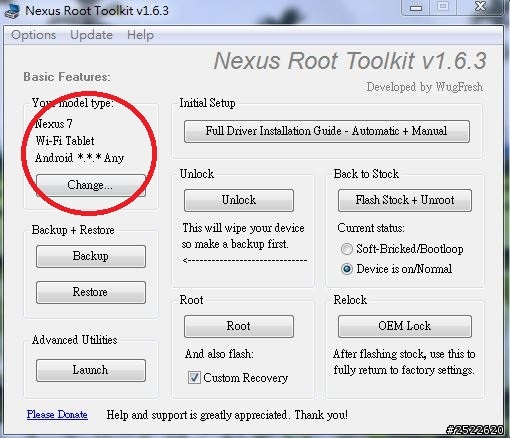Click the 'Basic Features:' heading
Screen dimensions: 510x438
[x=67, y=77]
